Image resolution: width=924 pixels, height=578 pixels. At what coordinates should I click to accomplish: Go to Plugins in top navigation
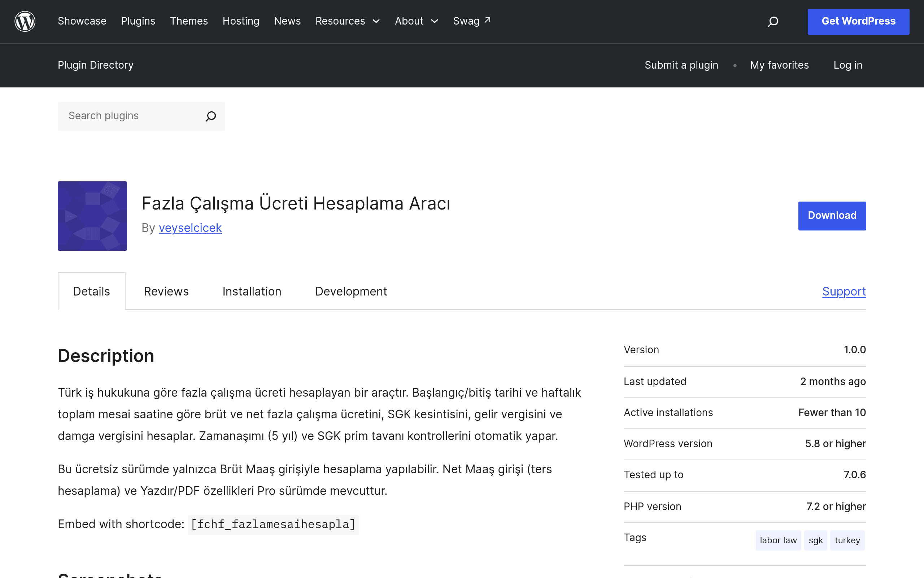point(138,21)
